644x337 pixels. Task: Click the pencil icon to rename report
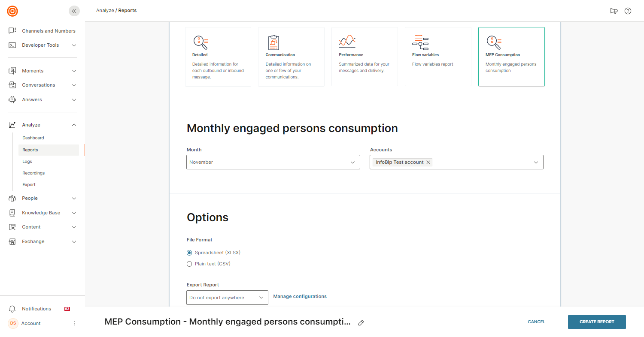tap(361, 323)
